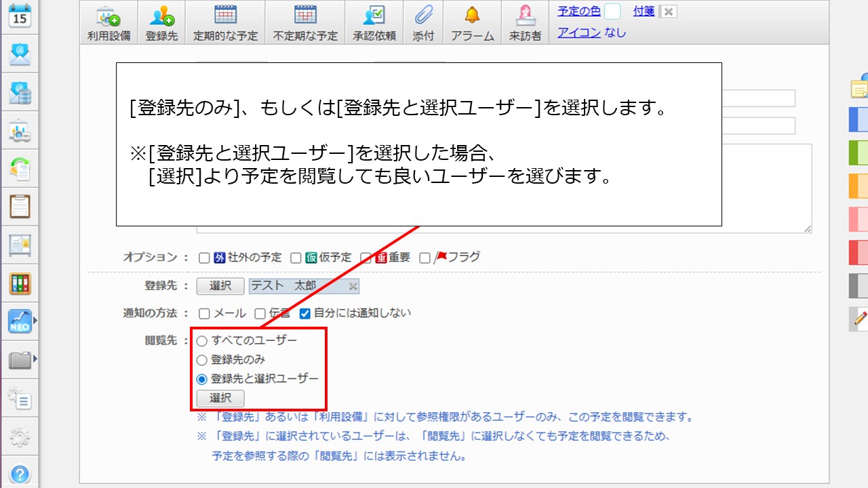868x488 pixels.
Task: Open the NEO chart icon in sidebar
Action: pyautogui.click(x=20, y=321)
